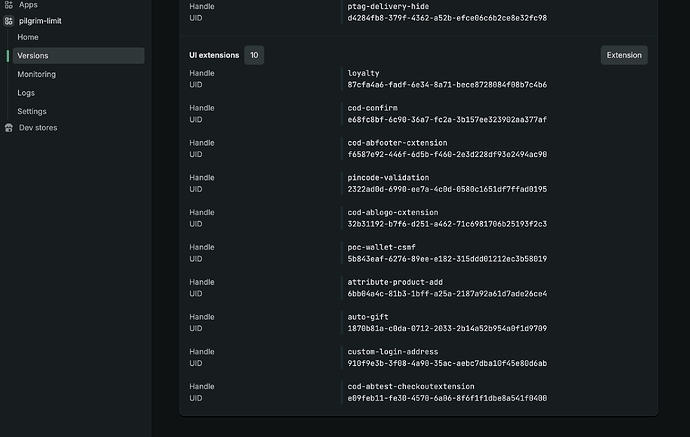Open the Logs page

26,93
